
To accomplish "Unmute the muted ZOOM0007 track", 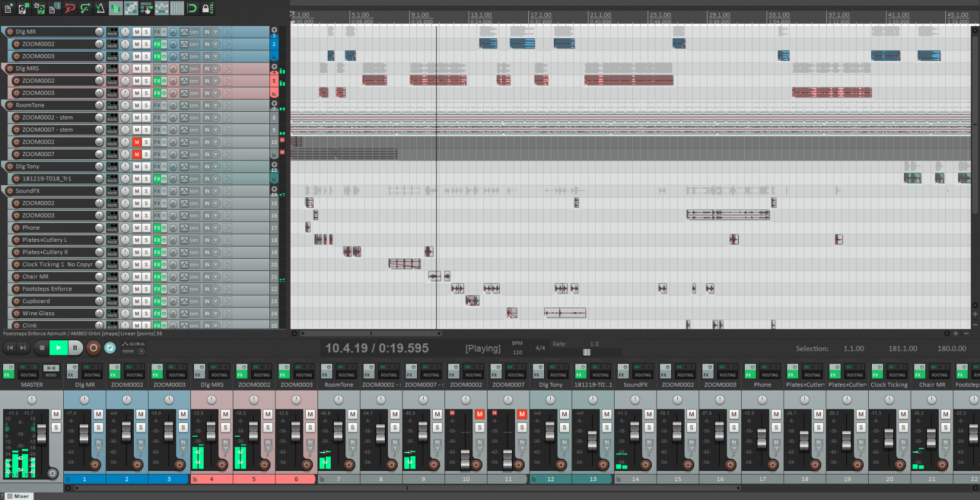I will point(137,154).
